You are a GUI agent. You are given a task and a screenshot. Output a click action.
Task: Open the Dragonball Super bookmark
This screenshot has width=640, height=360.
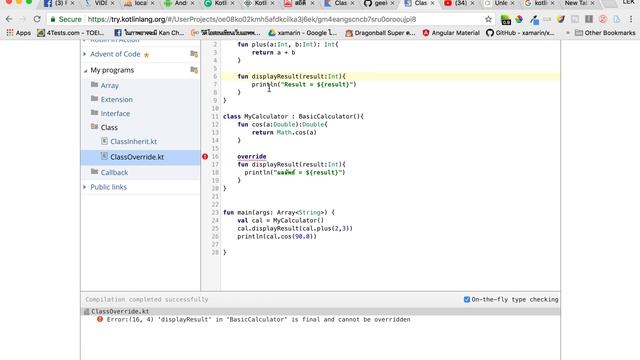click(x=380, y=33)
